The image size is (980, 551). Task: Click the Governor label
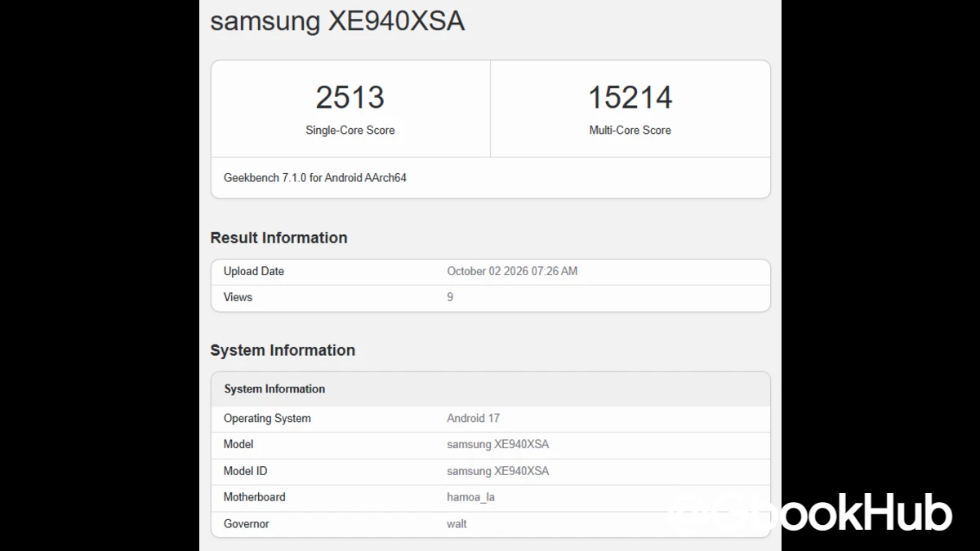[x=246, y=524]
